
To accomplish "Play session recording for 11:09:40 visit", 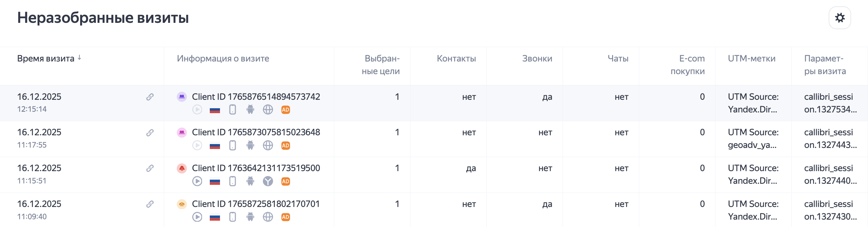I will click(x=197, y=217).
